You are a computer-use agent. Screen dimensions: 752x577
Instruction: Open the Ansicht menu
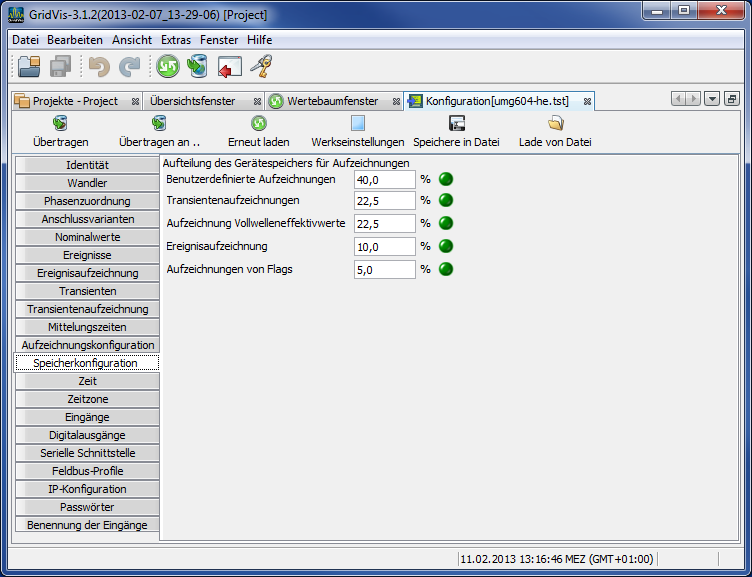click(132, 40)
